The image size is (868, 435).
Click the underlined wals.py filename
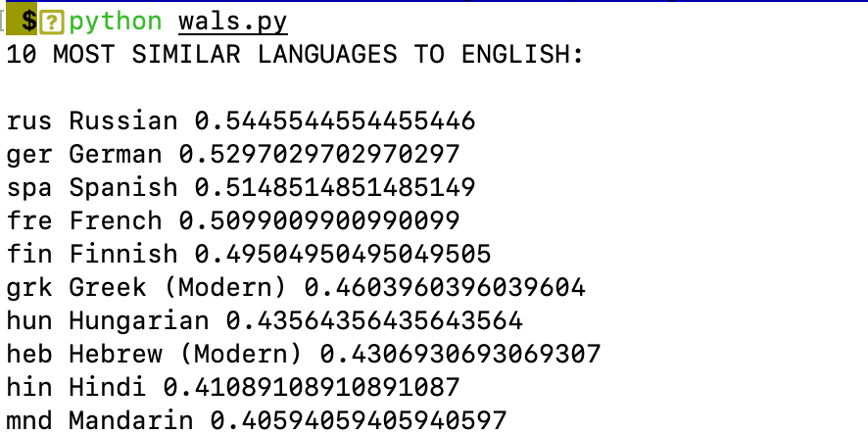(x=233, y=23)
